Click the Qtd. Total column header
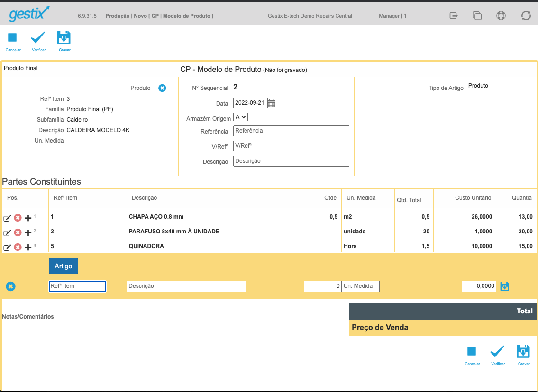Viewport: 538px width, 392px height. 409,200
